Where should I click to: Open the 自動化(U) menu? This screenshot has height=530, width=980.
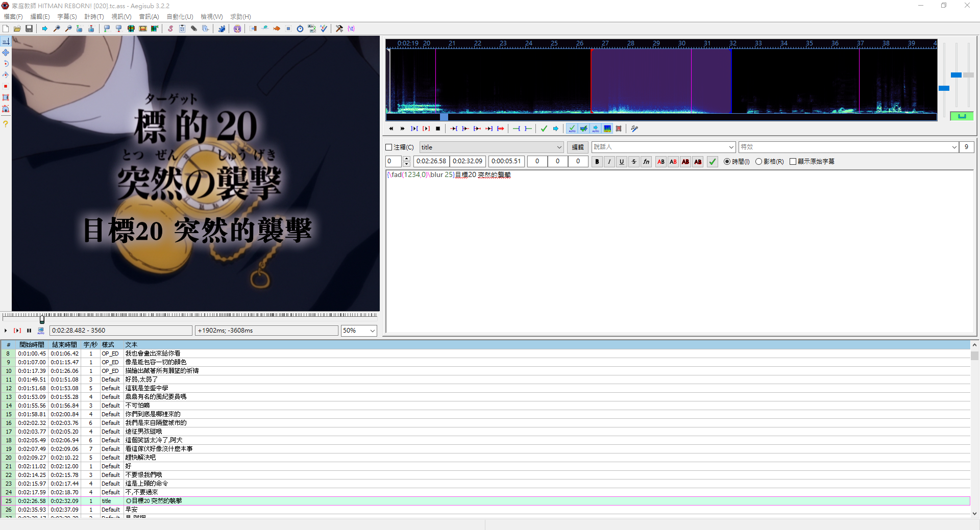[x=180, y=17]
